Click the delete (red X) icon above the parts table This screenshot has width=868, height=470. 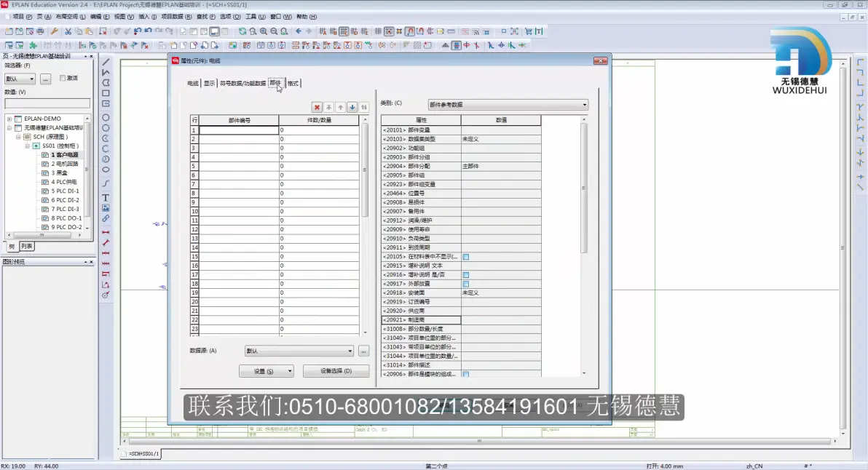point(317,107)
